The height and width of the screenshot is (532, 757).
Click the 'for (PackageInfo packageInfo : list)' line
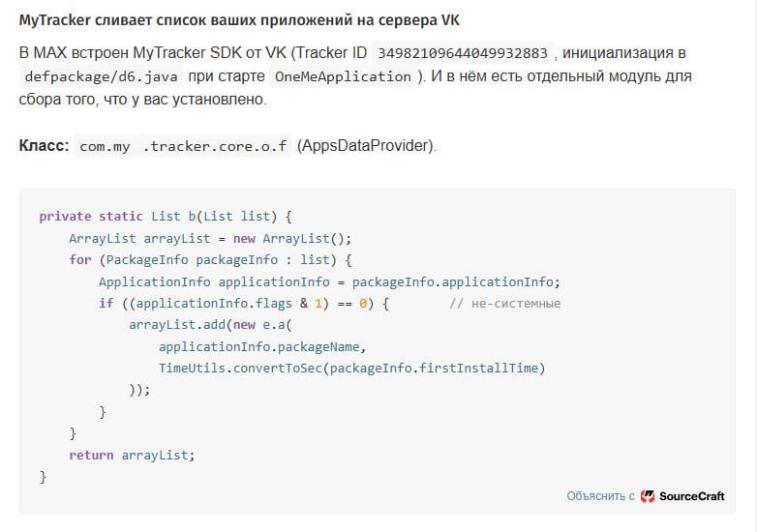(x=210, y=260)
